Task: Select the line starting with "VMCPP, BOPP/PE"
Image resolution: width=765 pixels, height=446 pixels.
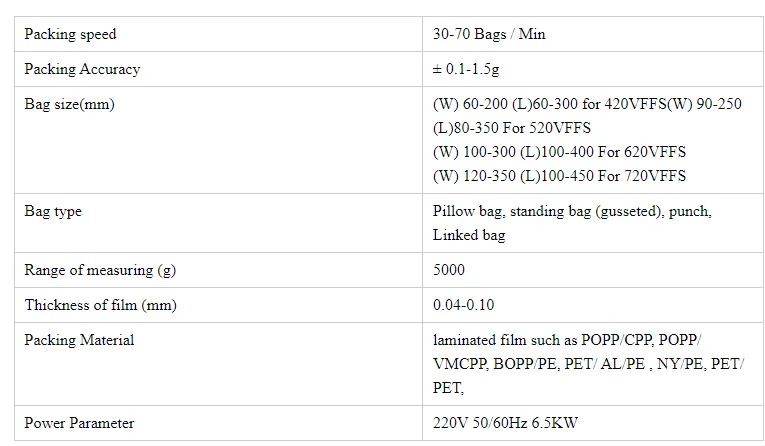Action: coord(589,365)
